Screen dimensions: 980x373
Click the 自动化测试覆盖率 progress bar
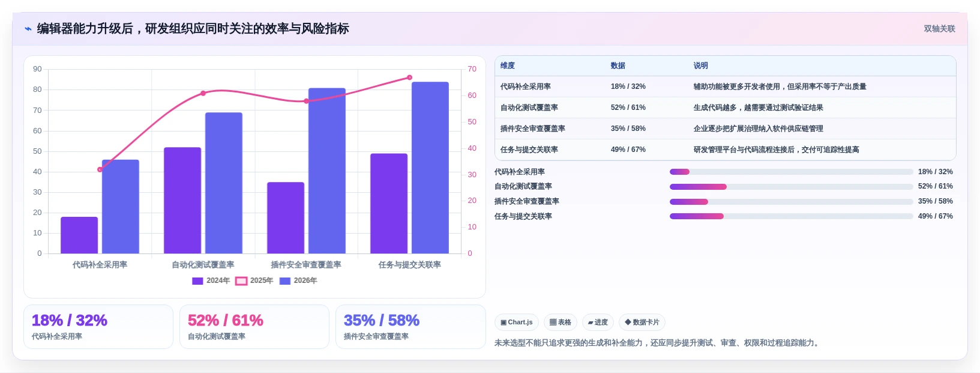click(x=791, y=187)
